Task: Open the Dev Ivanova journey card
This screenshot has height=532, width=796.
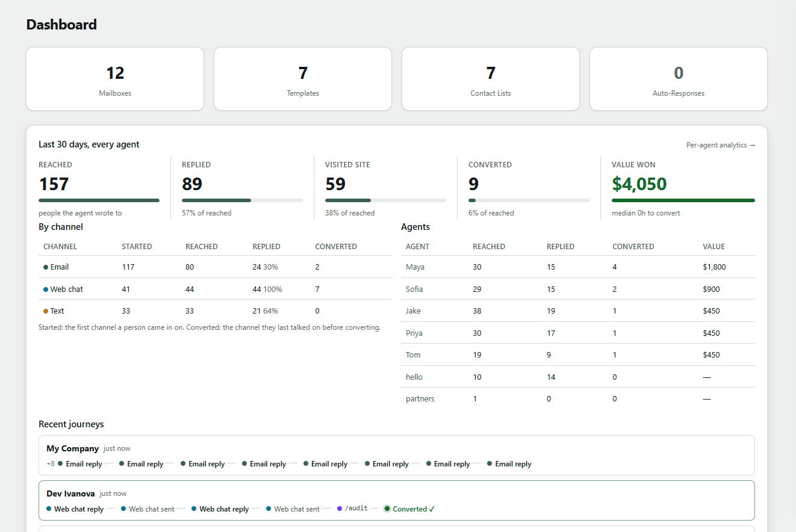Action: point(396,501)
